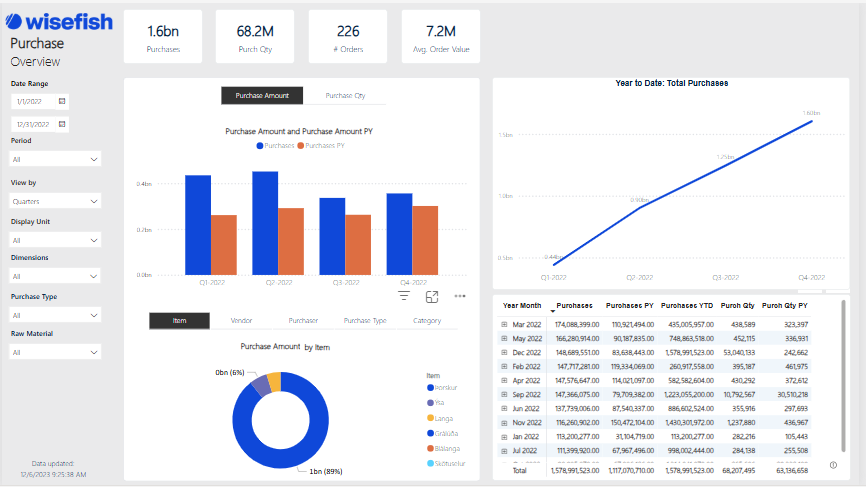Switch to the Purchase Qty tab
The width and height of the screenshot is (866, 487).
[345, 96]
